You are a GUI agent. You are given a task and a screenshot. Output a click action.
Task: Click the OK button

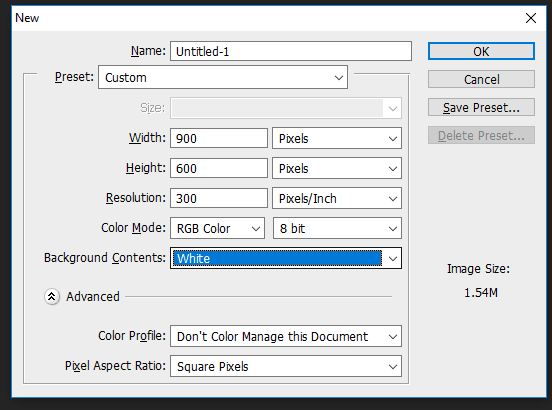coord(481,51)
